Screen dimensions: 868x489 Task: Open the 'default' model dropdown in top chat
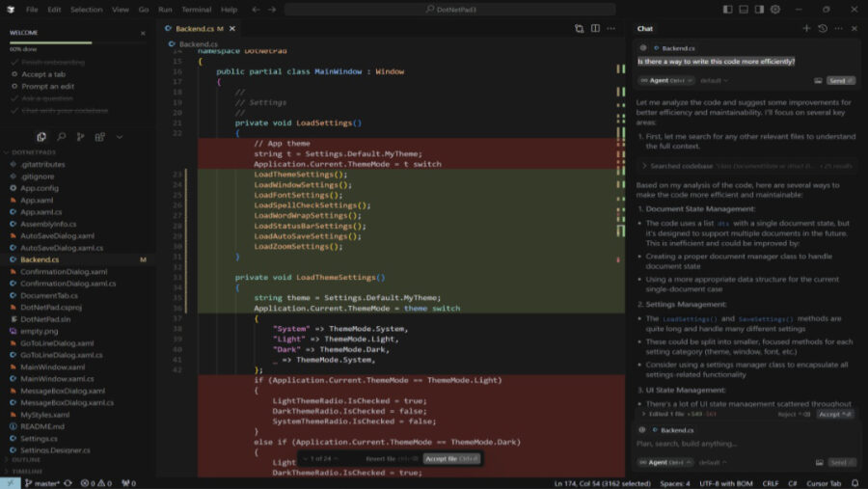point(714,80)
